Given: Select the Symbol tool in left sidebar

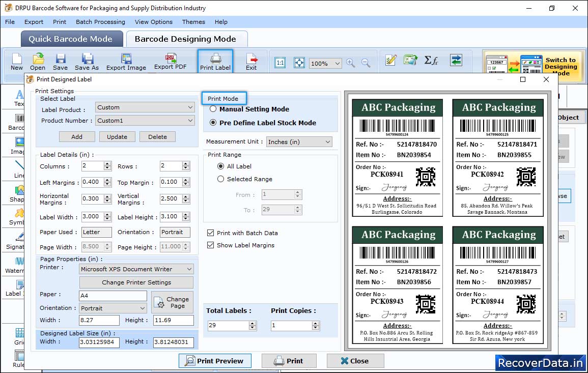Looking at the screenshot, I should tap(17, 217).
